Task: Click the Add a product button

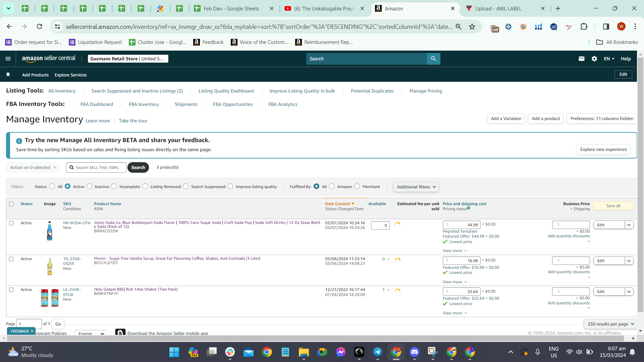Action: coord(546,118)
